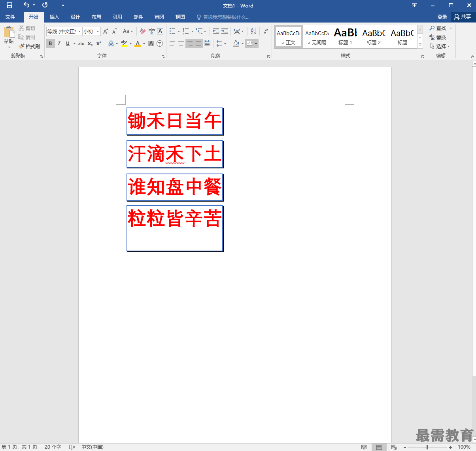The width and height of the screenshot is (476, 451).
Task: Click the phonetic guide wén icon
Action: (x=151, y=31)
